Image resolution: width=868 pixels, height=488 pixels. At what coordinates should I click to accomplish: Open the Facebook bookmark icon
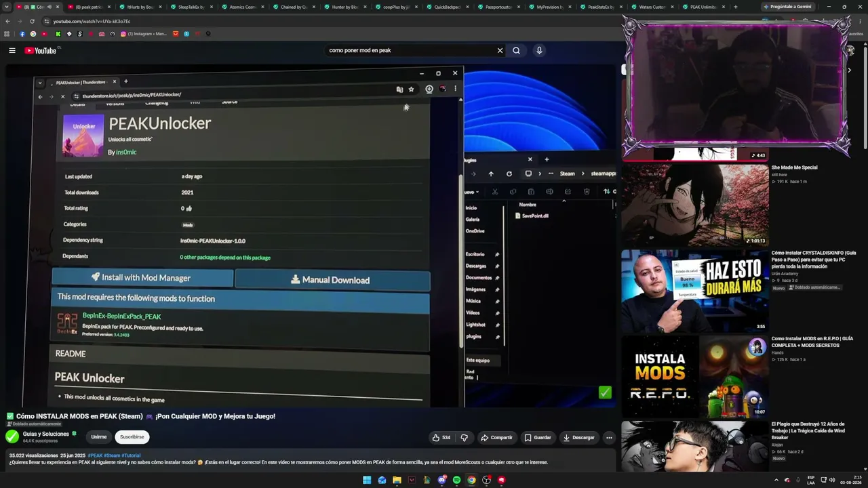click(x=22, y=34)
